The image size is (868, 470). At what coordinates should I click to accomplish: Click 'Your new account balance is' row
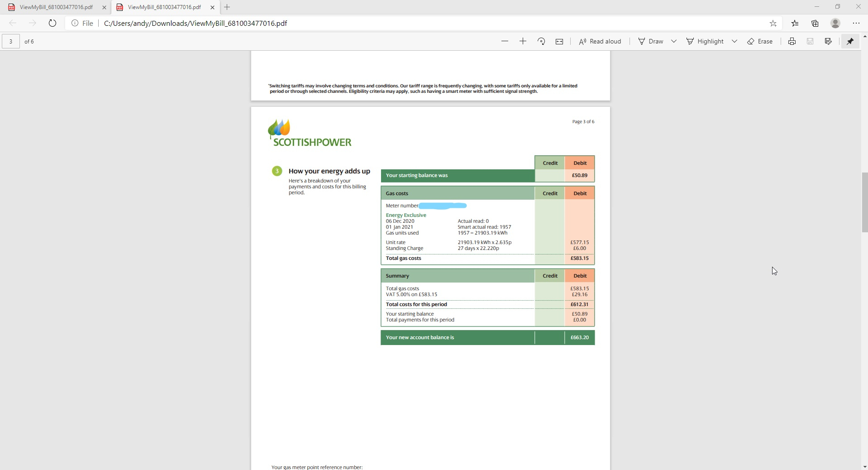[487, 337]
